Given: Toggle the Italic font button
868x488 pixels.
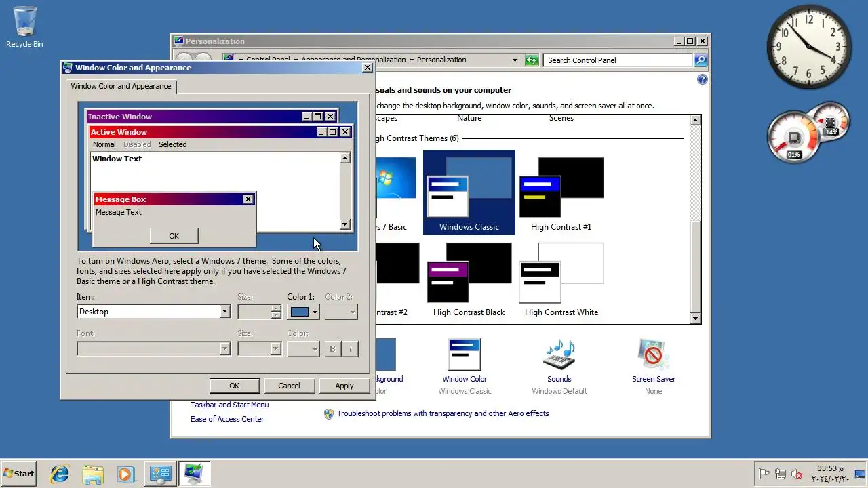Looking at the screenshot, I should click(x=350, y=348).
